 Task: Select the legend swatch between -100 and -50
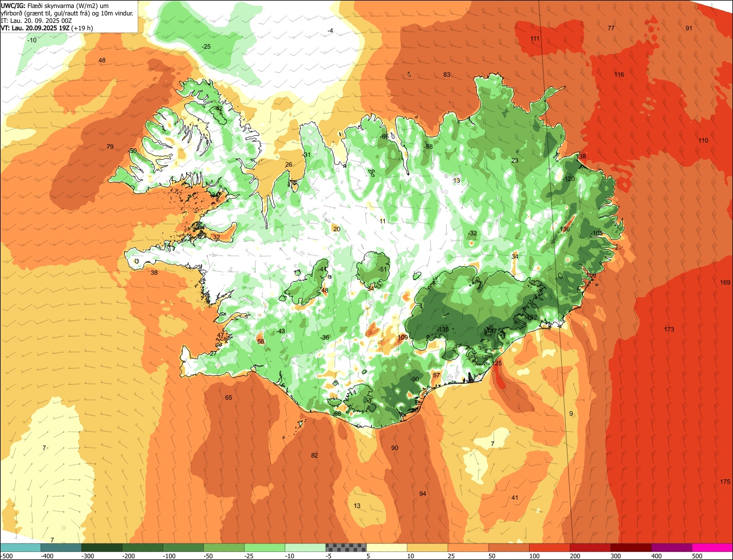click(183, 547)
